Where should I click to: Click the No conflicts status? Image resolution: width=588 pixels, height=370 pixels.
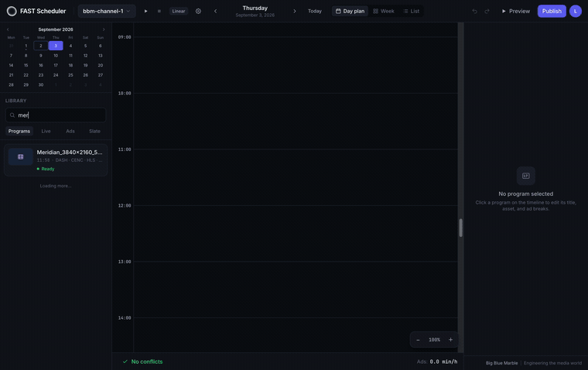[x=142, y=361]
